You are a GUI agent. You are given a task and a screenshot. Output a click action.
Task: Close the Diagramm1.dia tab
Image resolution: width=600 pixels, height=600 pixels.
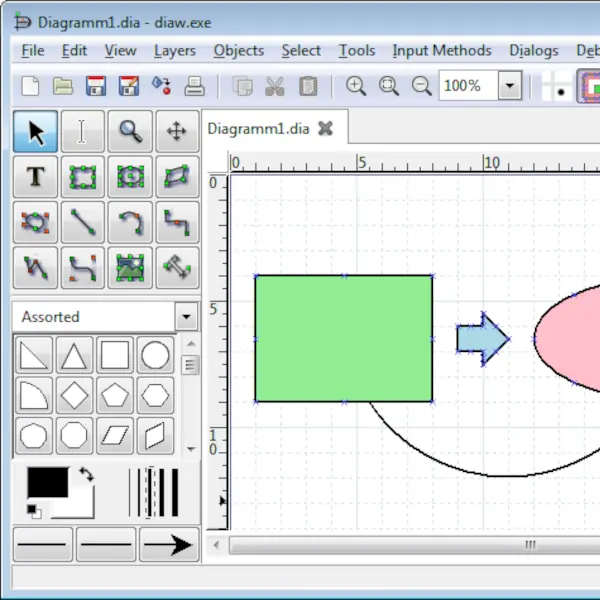[325, 128]
